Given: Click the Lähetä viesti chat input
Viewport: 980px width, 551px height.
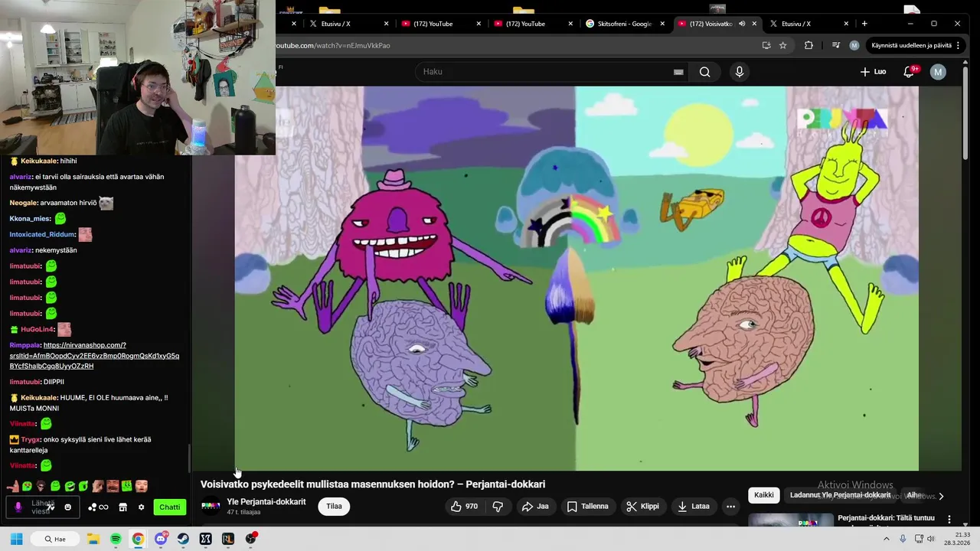Looking at the screenshot, I should click(43, 507).
